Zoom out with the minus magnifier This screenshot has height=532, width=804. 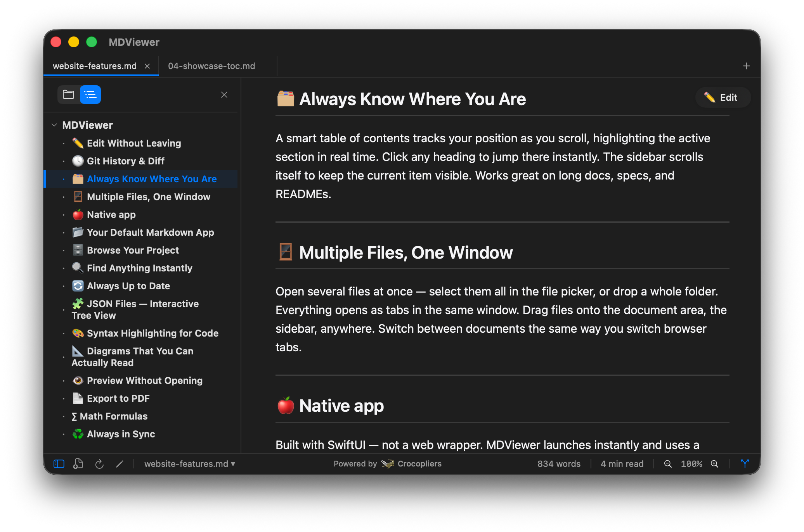coord(668,464)
